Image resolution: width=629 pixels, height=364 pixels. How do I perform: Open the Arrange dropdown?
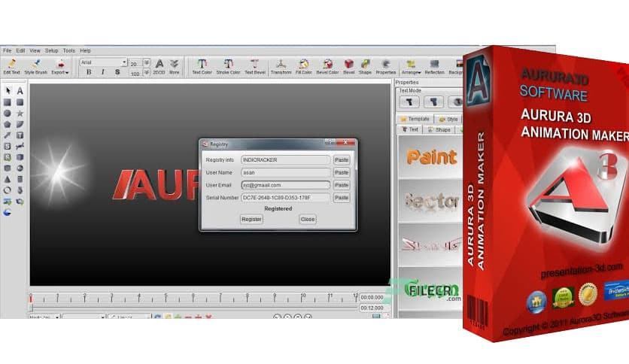[x=411, y=66]
